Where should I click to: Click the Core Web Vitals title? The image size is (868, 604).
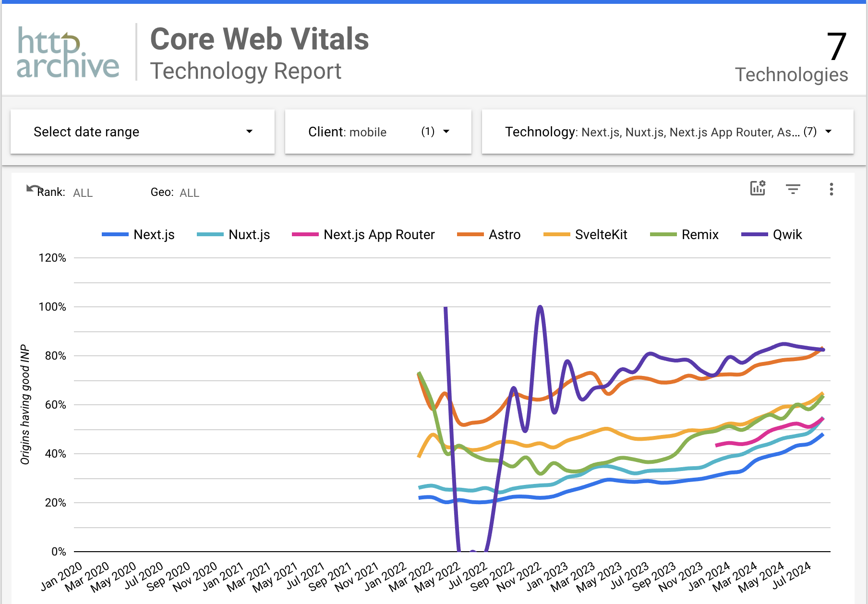(x=260, y=39)
